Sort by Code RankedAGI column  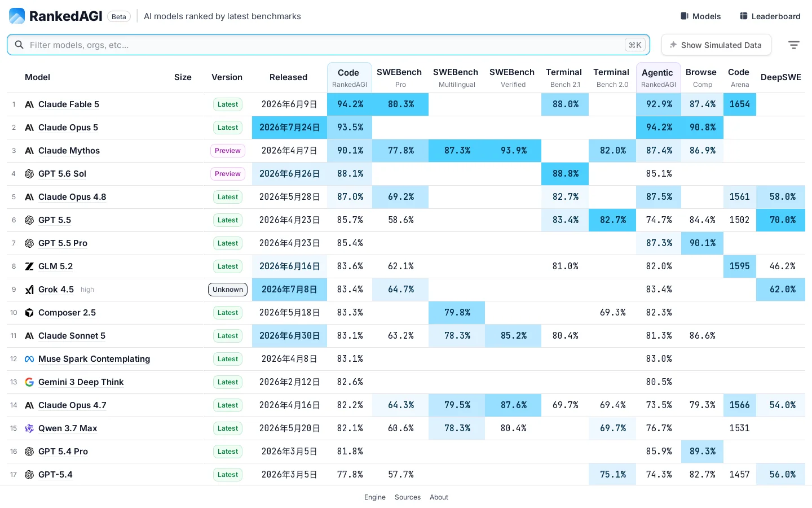coord(349,78)
